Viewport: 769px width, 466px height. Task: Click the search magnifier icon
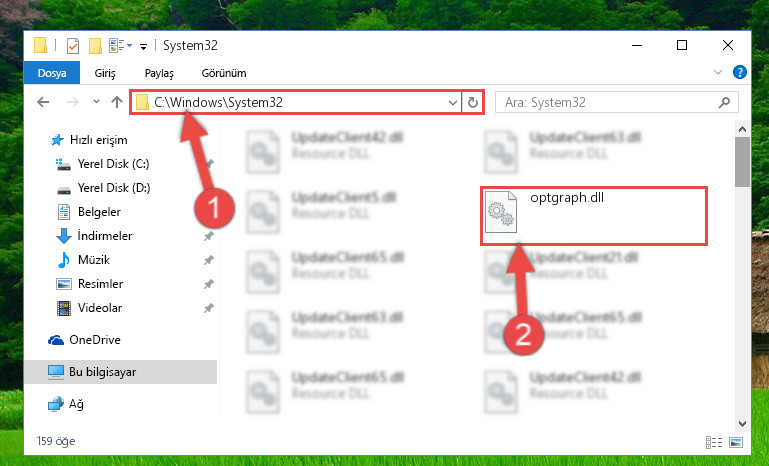[x=724, y=103]
